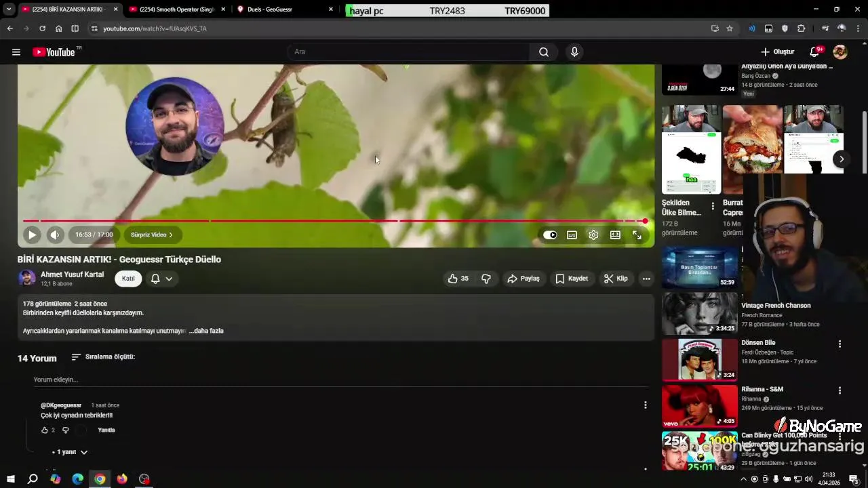Switch to theater mode
This screenshot has height=488, width=868.
point(615,235)
